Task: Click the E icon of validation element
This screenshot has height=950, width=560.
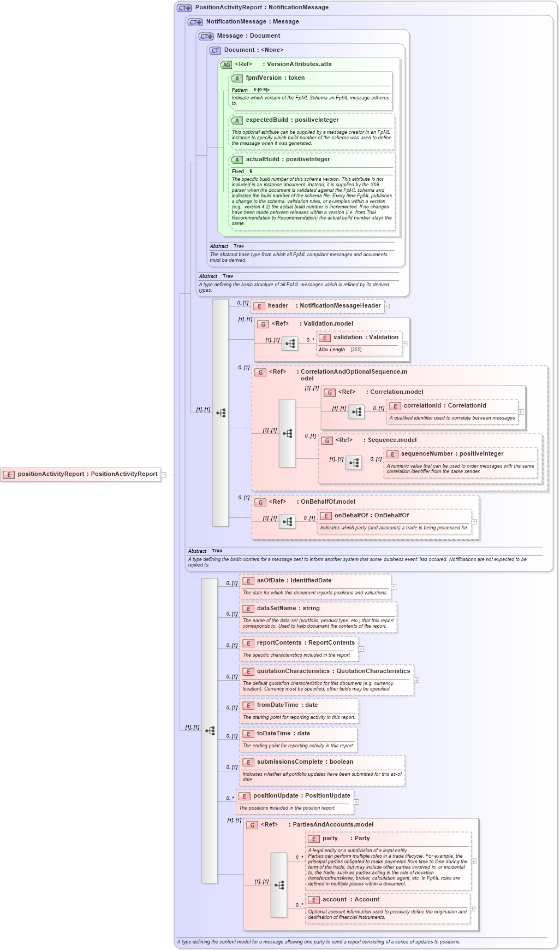Action: click(x=325, y=338)
